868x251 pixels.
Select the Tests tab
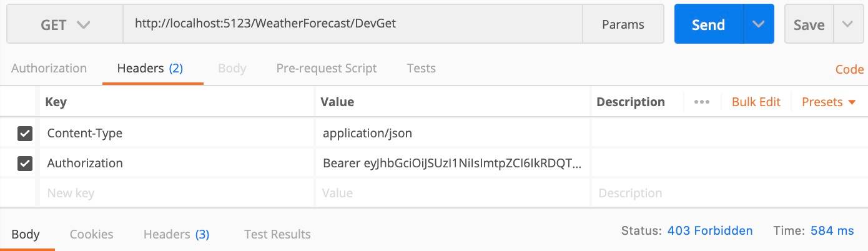tap(421, 68)
